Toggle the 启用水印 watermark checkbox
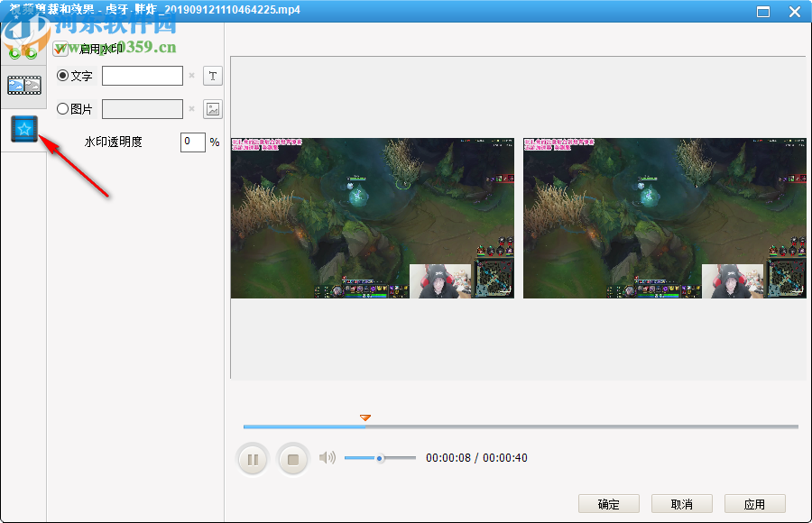Screen dimensions: 812x523 click(60, 49)
